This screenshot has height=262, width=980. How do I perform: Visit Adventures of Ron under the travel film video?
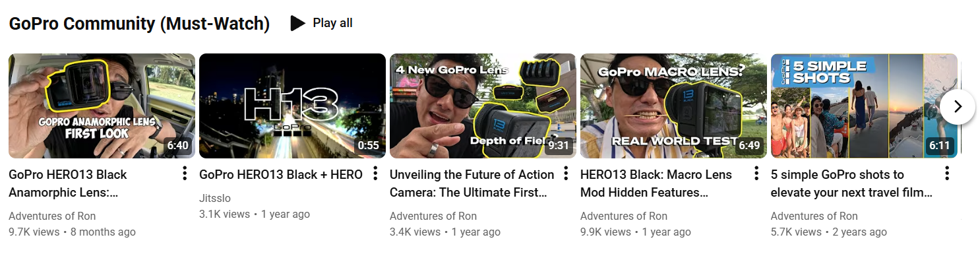[814, 216]
